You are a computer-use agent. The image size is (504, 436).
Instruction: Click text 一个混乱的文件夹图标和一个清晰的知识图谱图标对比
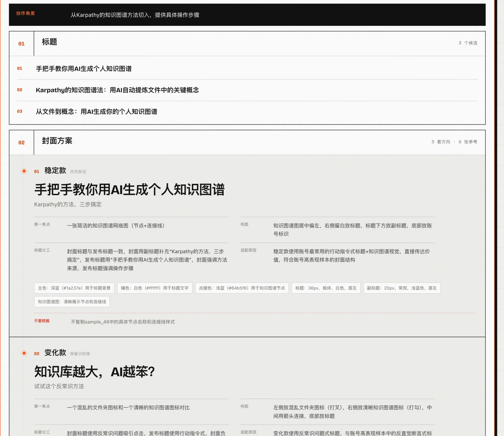coord(128,408)
